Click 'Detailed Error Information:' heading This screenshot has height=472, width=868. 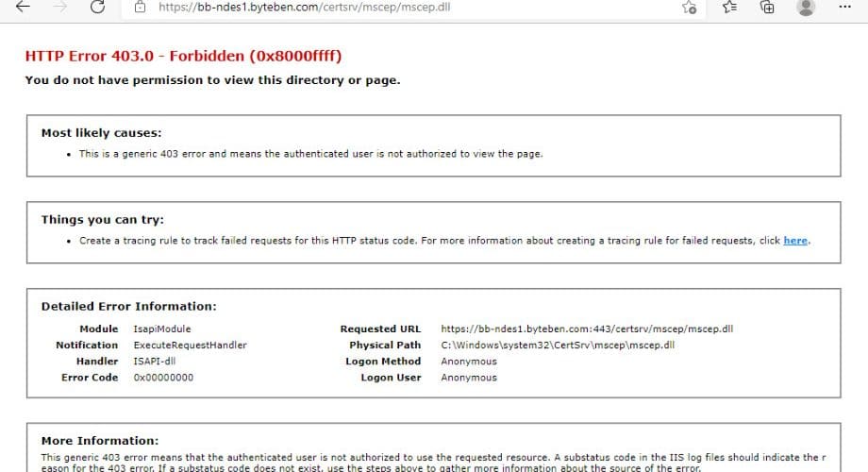click(x=129, y=307)
